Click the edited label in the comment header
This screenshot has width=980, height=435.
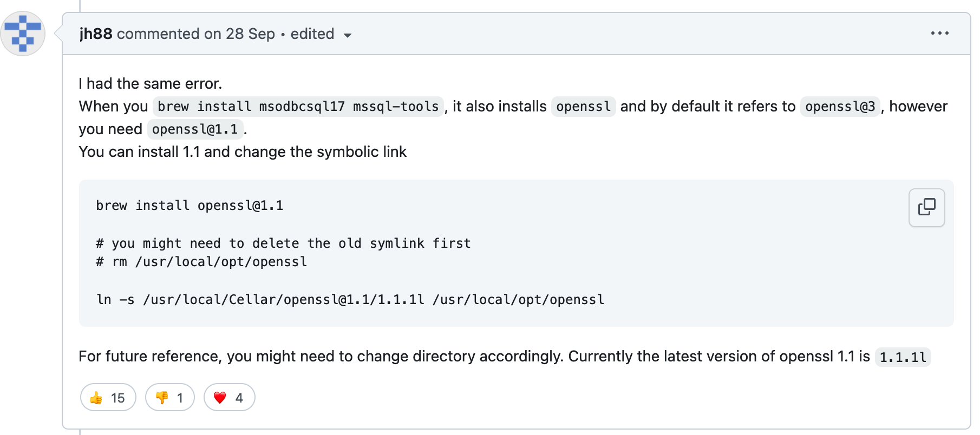click(x=312, y=34)
